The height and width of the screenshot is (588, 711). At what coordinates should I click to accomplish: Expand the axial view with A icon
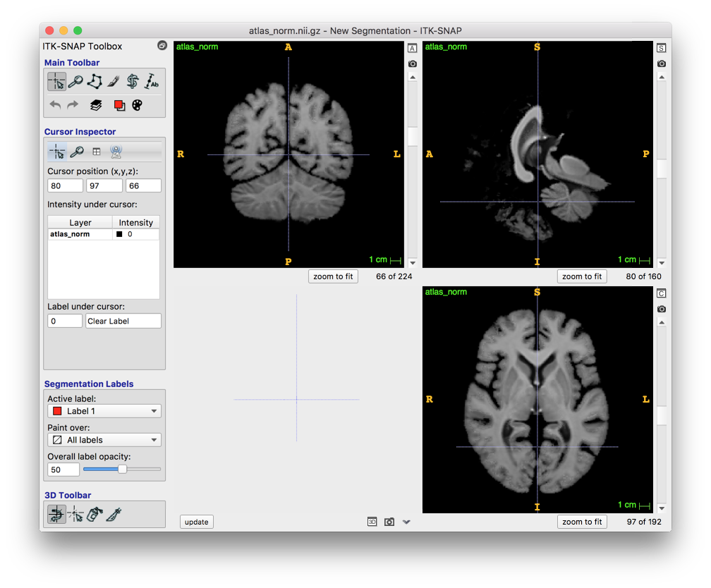click(x=412, y=48)
